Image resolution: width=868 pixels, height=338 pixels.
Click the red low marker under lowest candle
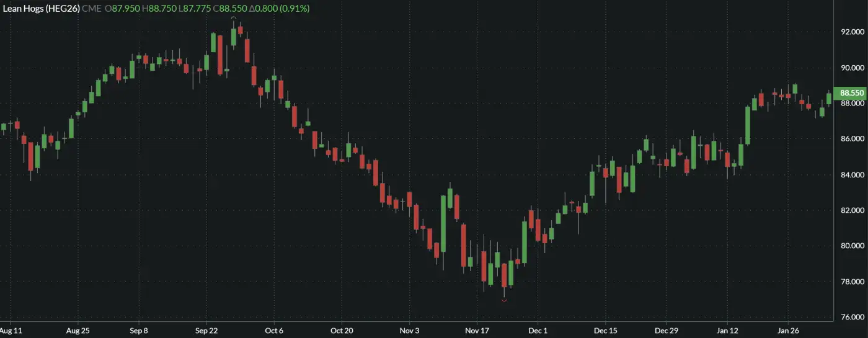click(504, 301)
